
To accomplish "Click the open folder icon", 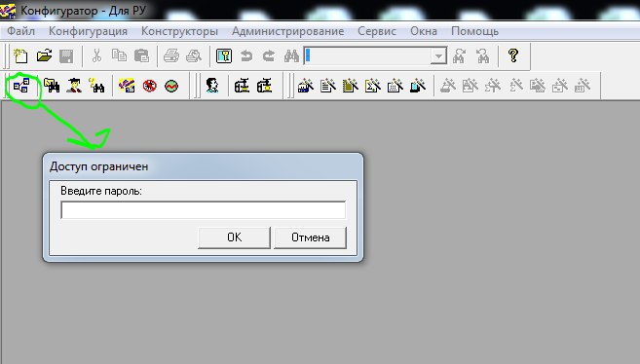I will [44, 55].
